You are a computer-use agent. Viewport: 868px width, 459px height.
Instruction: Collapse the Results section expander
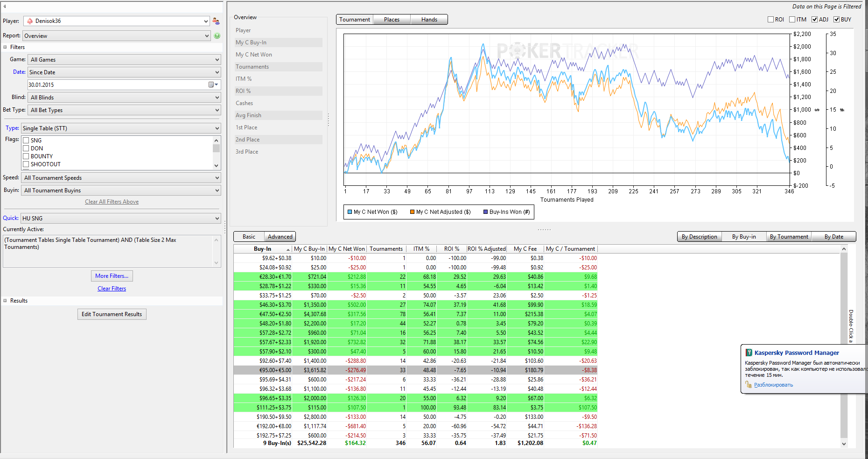pos(5,301)
